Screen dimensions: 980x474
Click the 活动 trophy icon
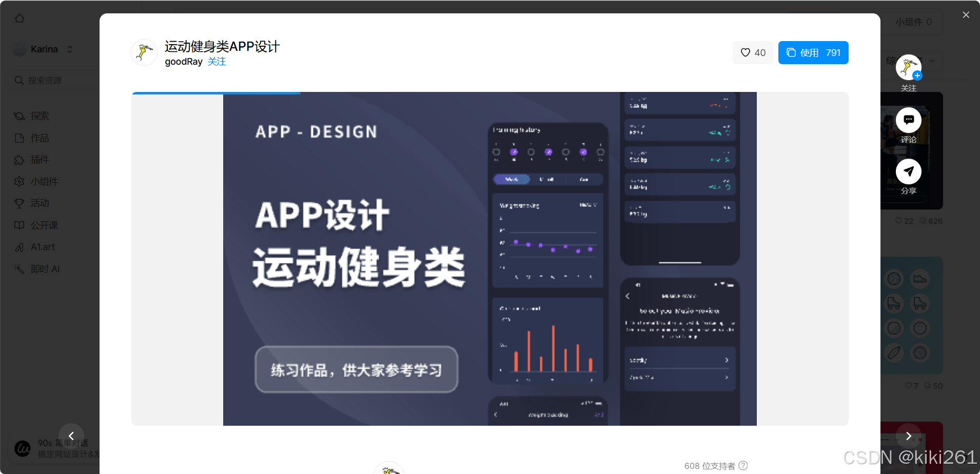19,203
